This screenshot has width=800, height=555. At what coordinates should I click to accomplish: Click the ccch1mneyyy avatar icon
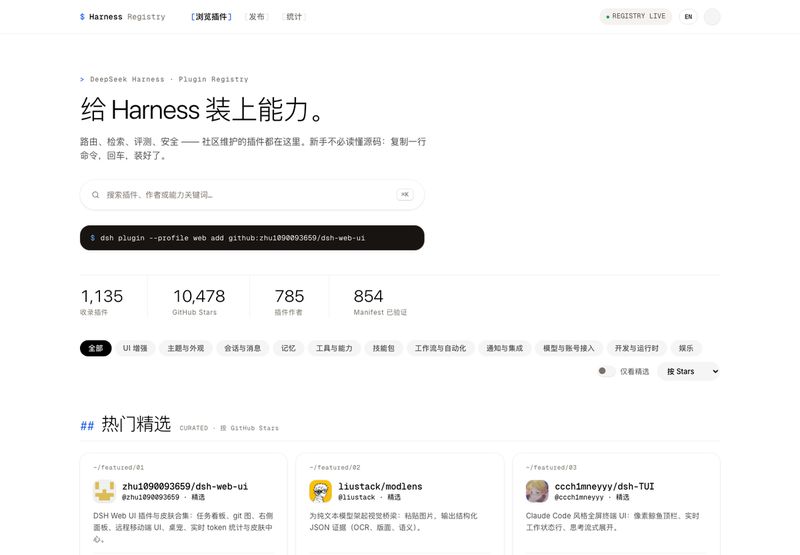tap(537, 491)
